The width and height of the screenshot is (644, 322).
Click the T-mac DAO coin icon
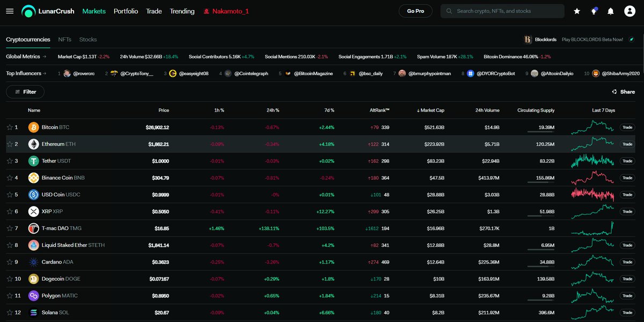(33, 228)
